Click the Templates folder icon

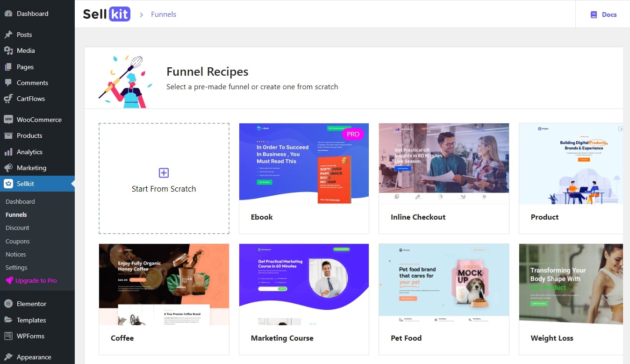8,320
